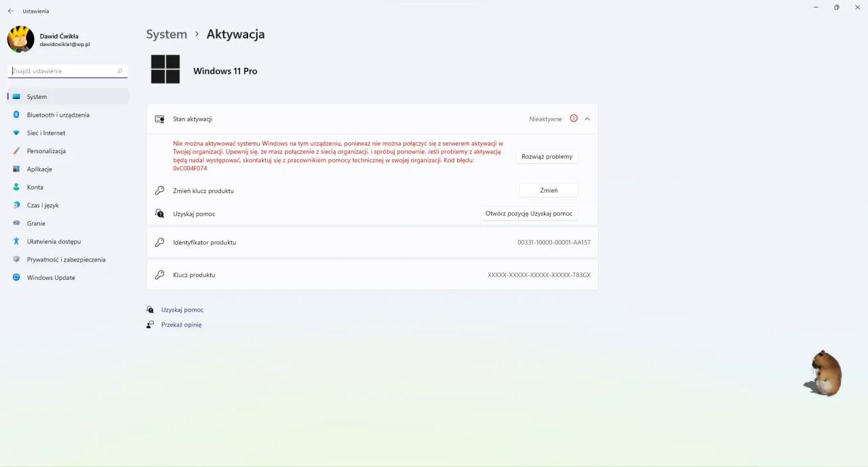Click Rozwiąż problemy button

(x=547, y=157)
